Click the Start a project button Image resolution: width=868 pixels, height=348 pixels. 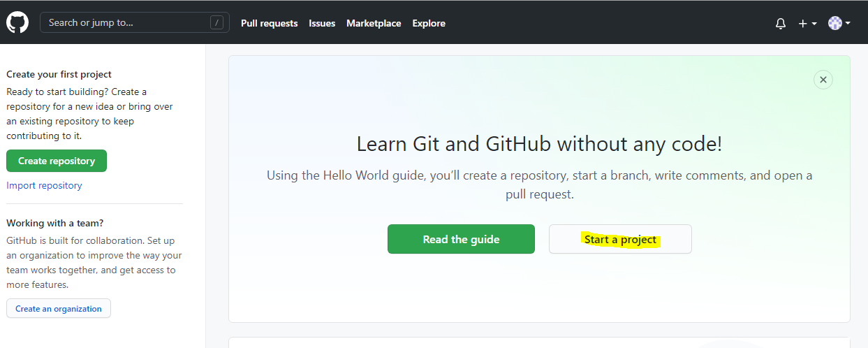click(620, 239)
